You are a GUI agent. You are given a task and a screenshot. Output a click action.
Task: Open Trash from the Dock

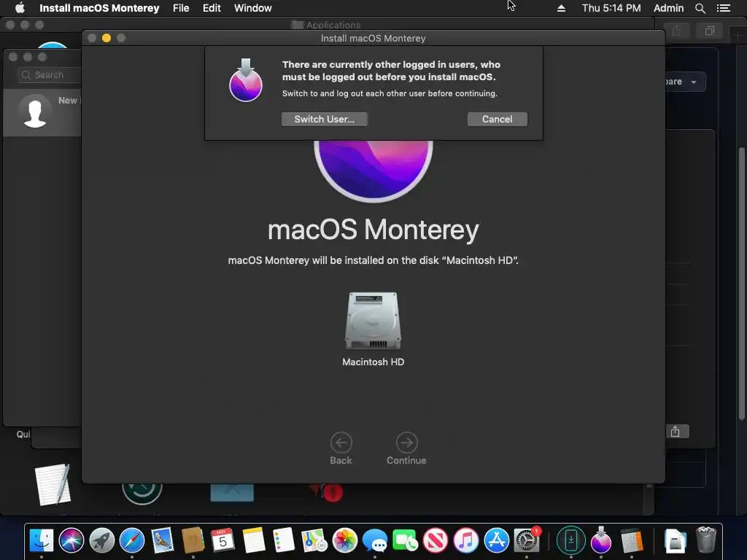pyautogui.click(x=706, y=540)
